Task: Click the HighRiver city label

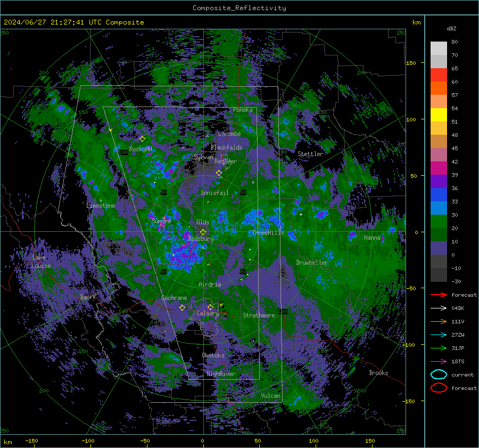Action: pos(221,374)
